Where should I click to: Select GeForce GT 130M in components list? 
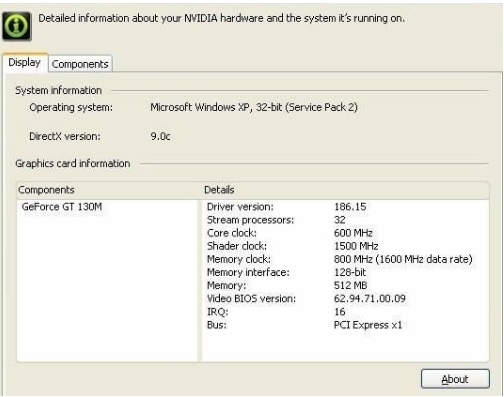pyautogui.click(x=62, y=207)
